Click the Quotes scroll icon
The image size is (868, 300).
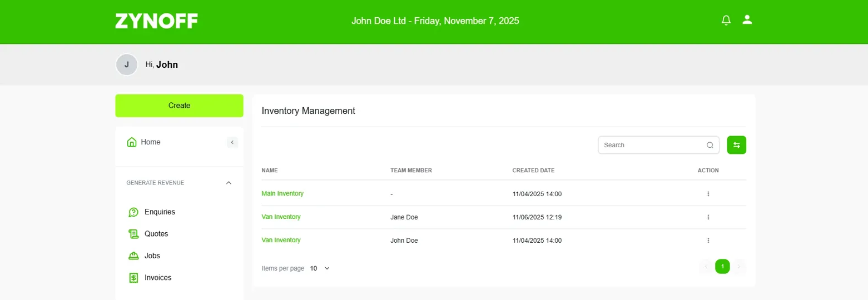pos(133,234)
